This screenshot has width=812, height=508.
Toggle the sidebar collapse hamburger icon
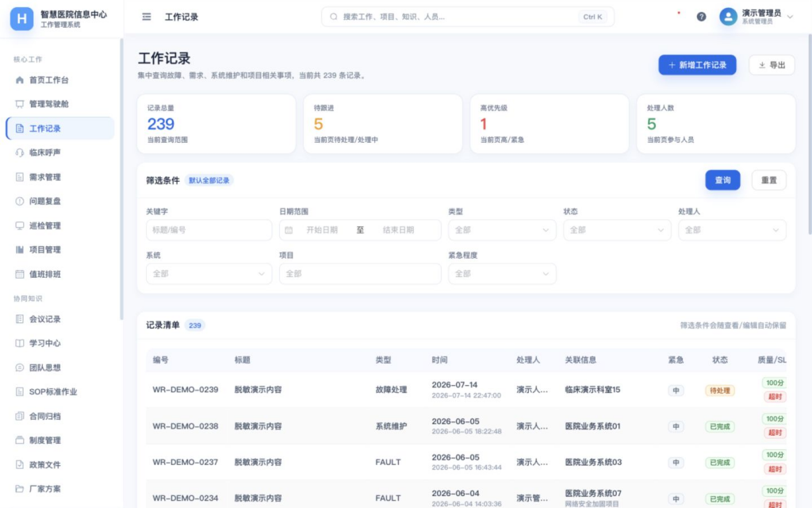tap(147, 17)
